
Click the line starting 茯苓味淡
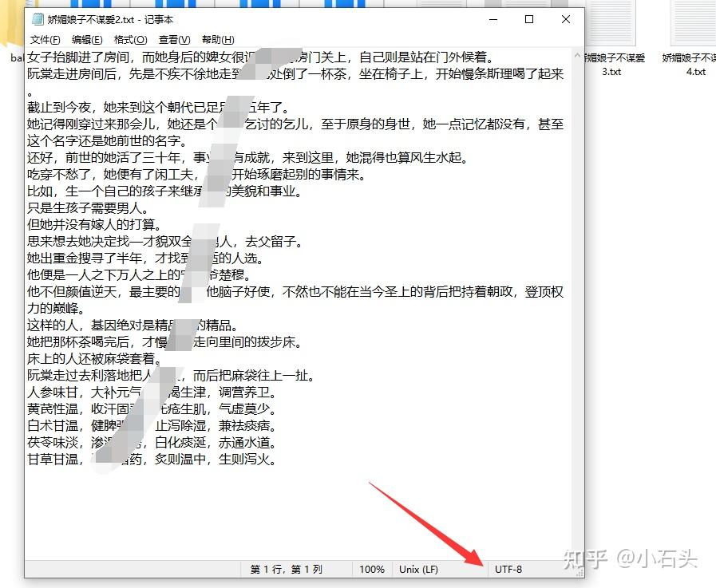pos(152,442)
